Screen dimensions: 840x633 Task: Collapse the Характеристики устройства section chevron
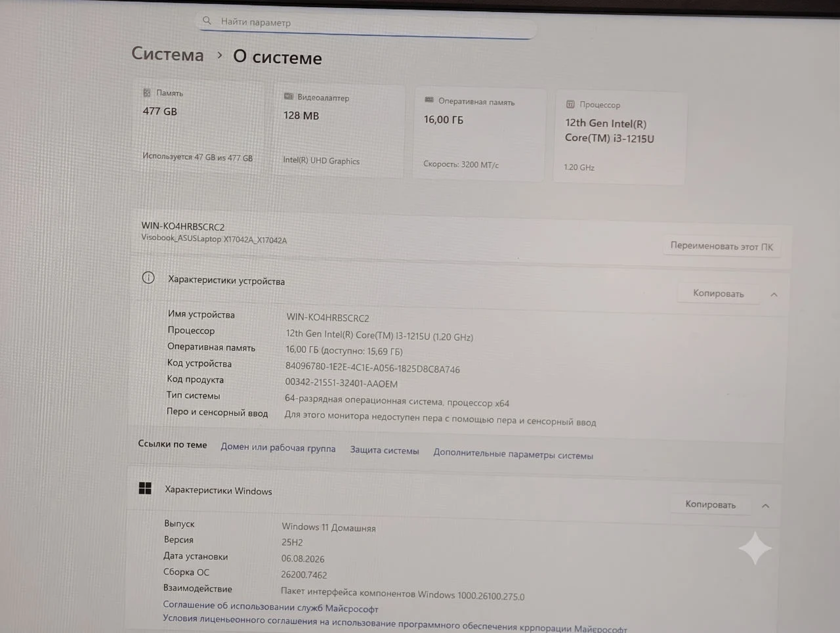[x=774, y=295]
